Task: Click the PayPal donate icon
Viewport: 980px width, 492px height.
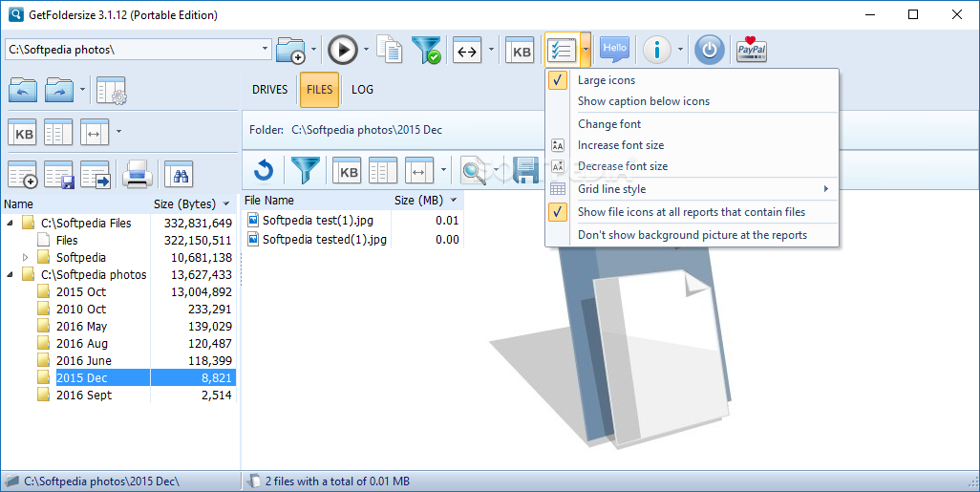Action: coord(752,50)
